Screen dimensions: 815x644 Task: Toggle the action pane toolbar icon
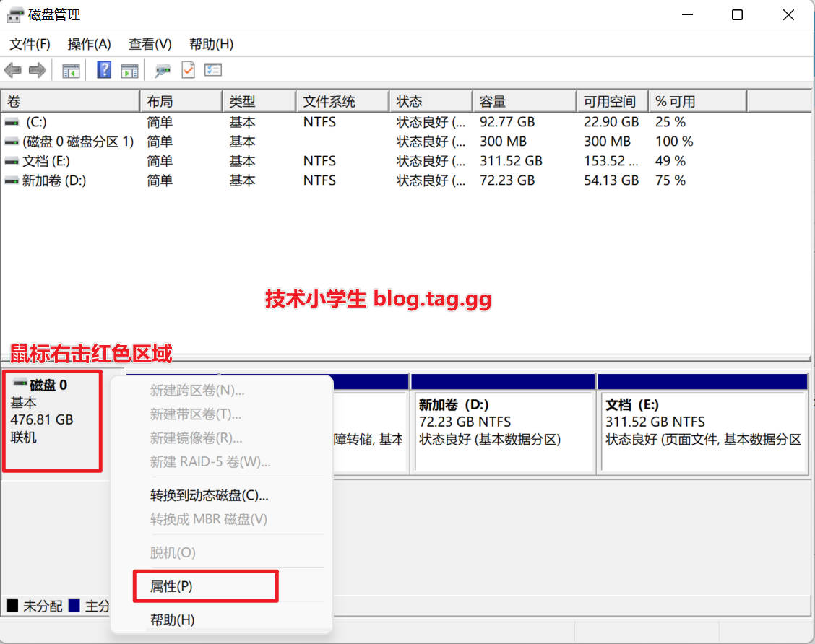pyautogui.click(x=129, y=70)
